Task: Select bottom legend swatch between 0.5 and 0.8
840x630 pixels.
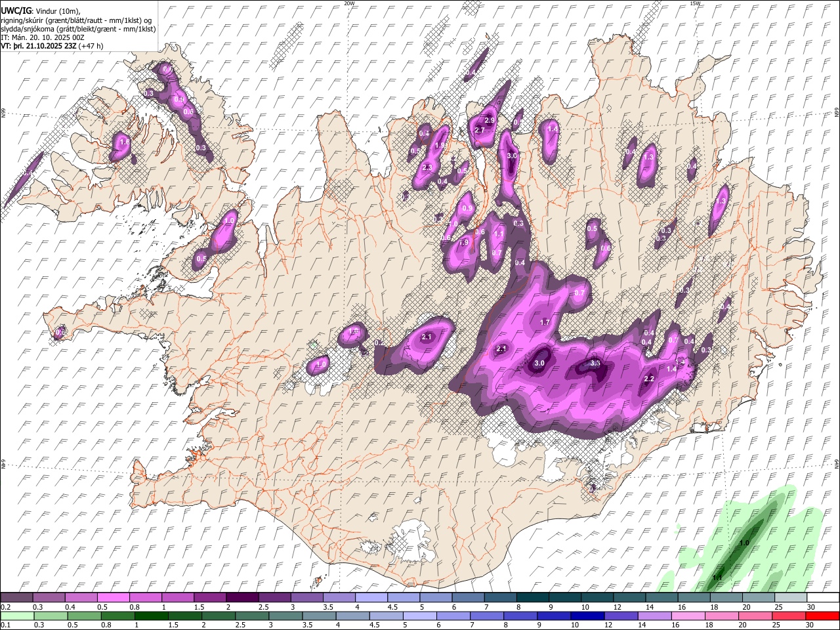Action: [x=84, y=616]
